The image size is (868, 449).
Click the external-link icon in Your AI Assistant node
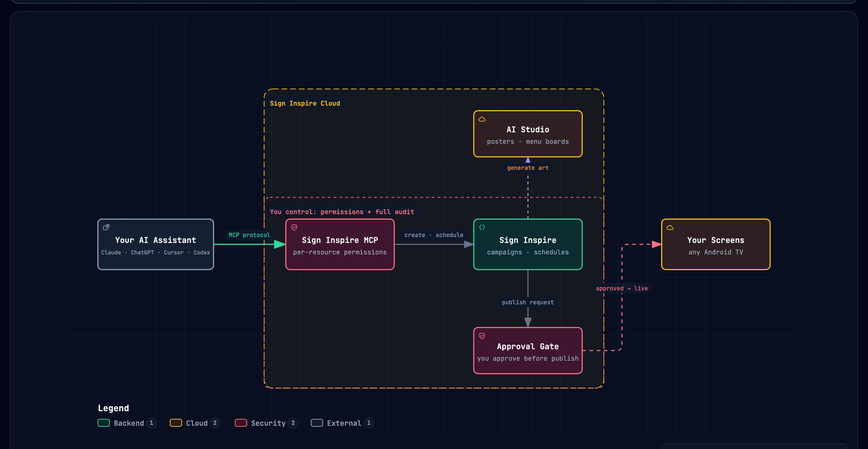(106, 227)
